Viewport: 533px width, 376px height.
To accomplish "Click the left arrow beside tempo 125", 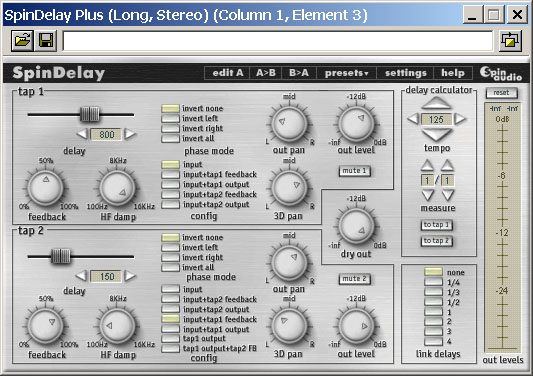I will tap(413, 119).
